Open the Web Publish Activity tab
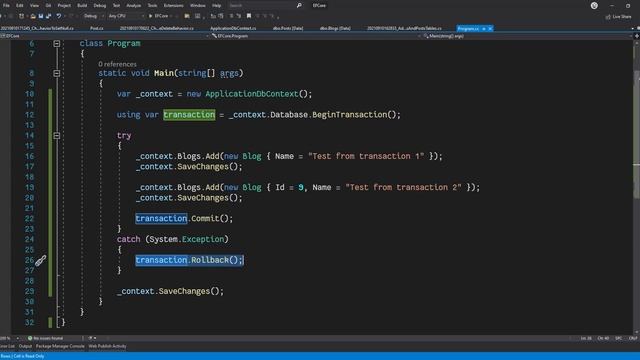Viewport: 640px width, 360px height. [107, 346]
